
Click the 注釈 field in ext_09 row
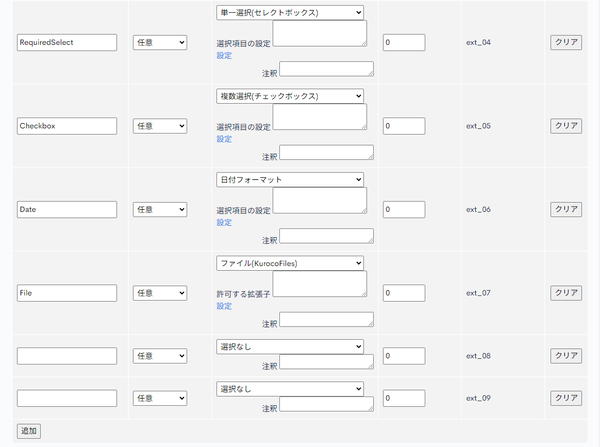(326, 404)
